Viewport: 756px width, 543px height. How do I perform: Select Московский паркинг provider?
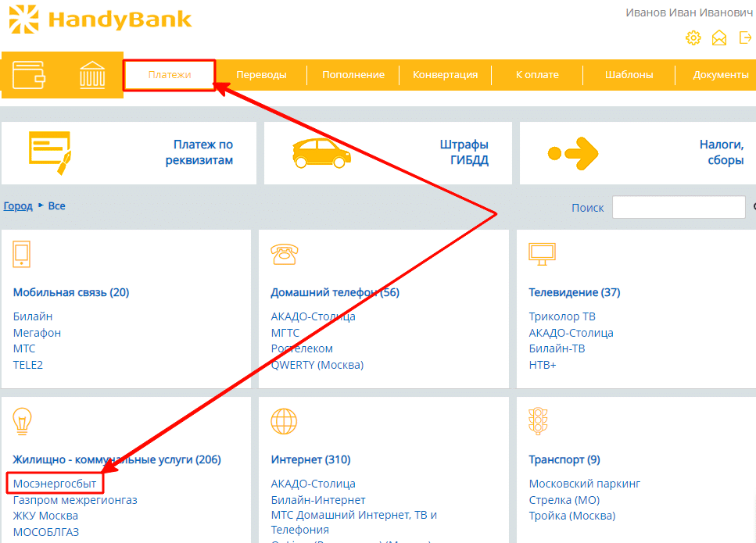pyautogui.click(x=584, y=484)
